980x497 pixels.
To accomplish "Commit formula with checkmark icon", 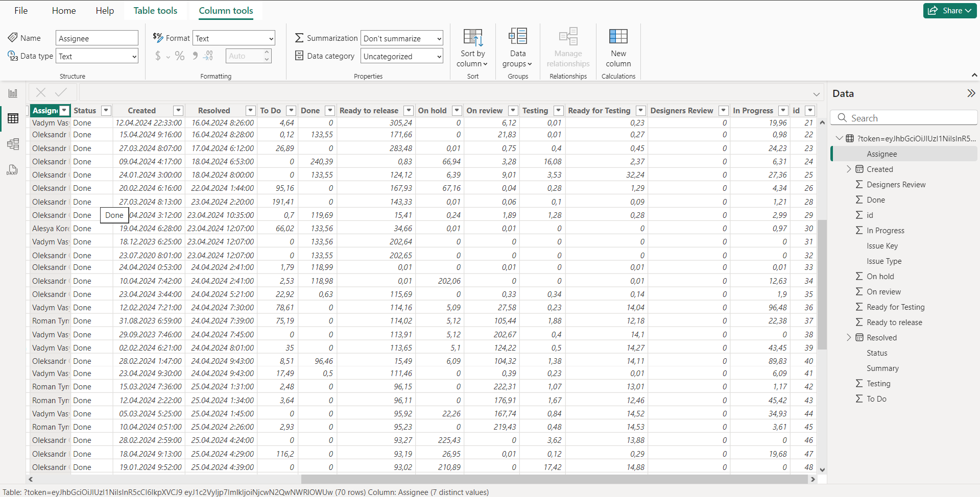I will click(61, 92).
